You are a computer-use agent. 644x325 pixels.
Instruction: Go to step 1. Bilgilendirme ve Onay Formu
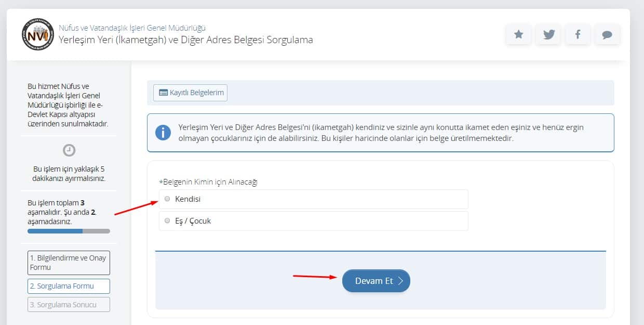(x=69, y=263)
